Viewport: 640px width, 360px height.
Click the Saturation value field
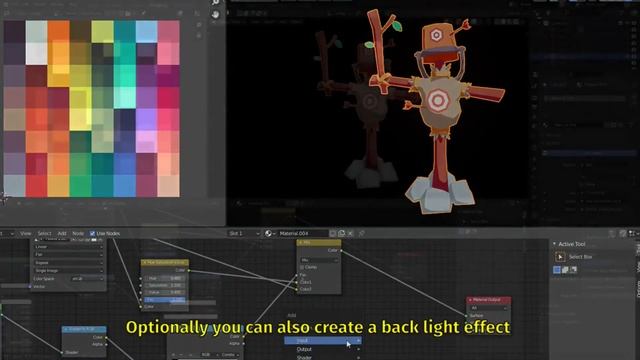click(165, 285)
